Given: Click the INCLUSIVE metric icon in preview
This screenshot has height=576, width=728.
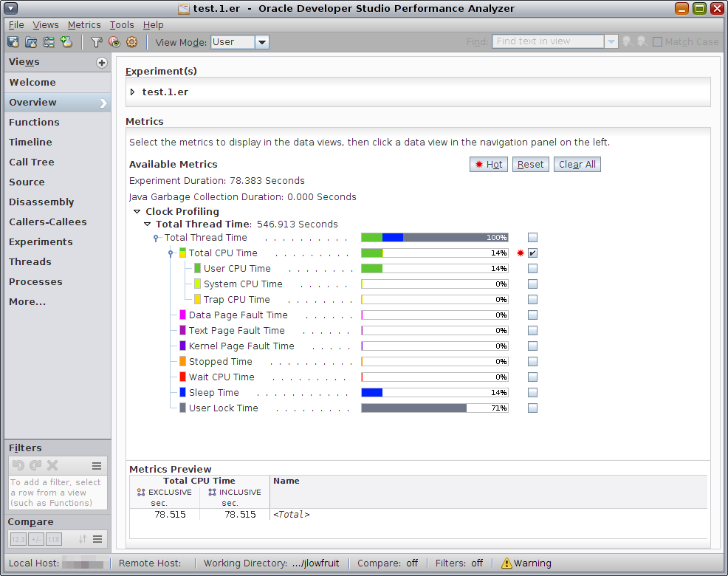Looking at the screenshot, I should coord(212,492).
